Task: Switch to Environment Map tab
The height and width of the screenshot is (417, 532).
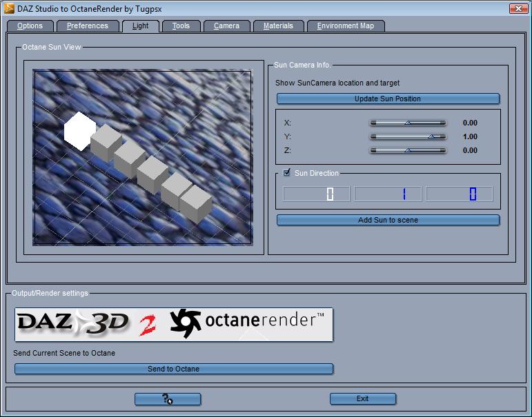Action: click(346, 26)
